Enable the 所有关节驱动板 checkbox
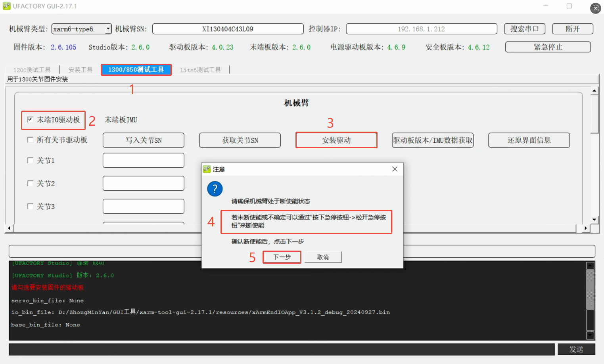Image resolution: width=604 pixels, height=364 pixels. coord(30,140)
